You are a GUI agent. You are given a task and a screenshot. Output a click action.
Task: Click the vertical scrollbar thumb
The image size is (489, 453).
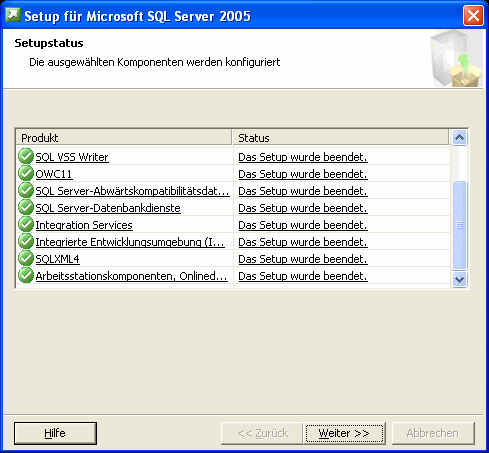(460, 225)
